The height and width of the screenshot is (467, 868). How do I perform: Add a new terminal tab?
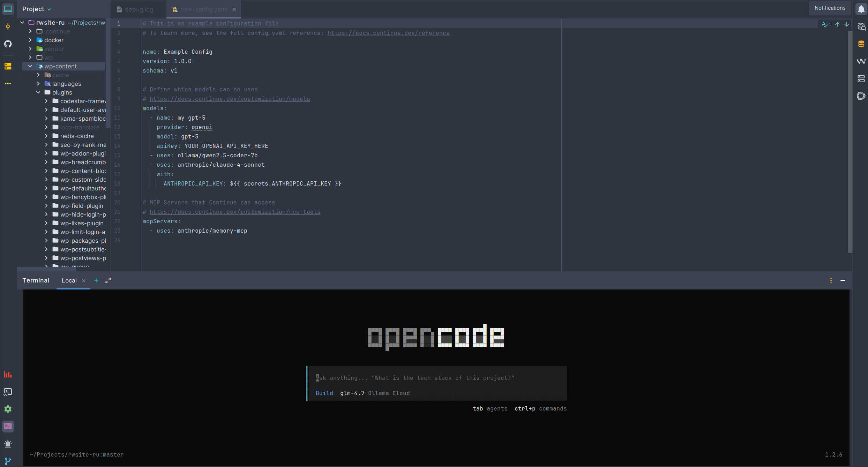tap(96, 280)
